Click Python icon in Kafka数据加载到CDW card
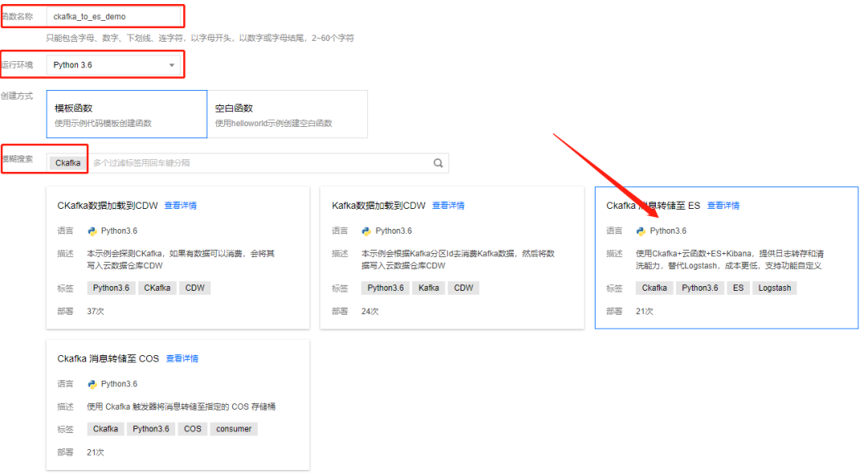This screenshot has height=474, width=868. 366,231
